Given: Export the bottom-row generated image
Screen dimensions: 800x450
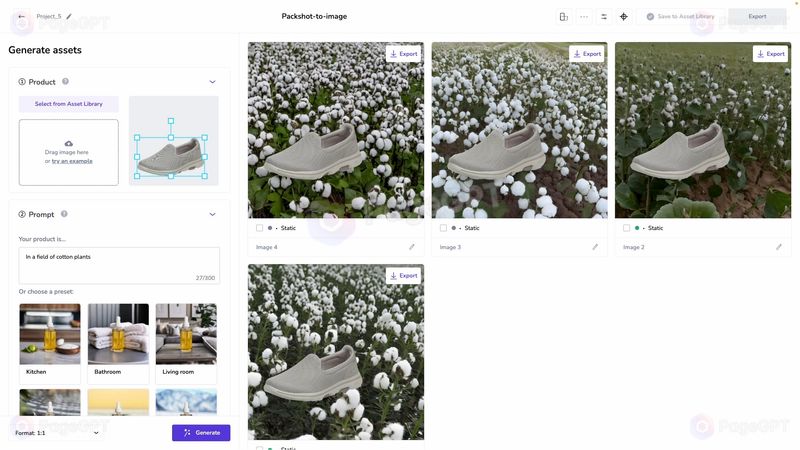Looking at the screenshot, I should click(404, 276).
